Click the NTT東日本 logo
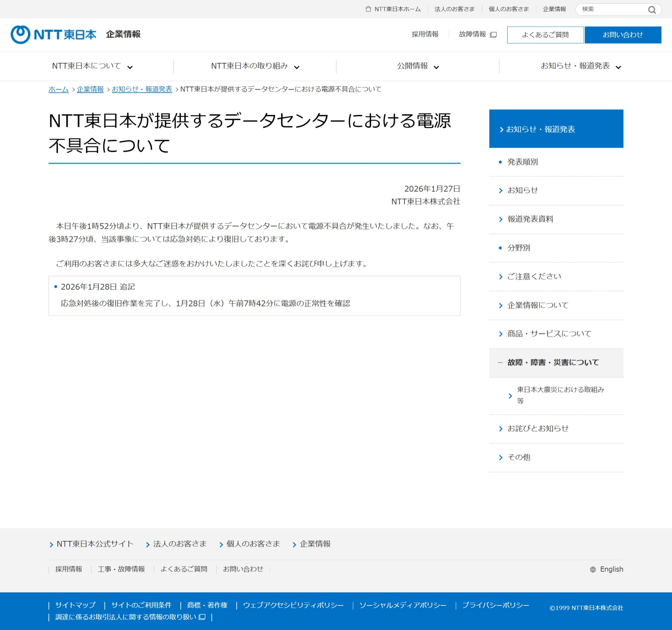This screenshot has height=630, width=672. (x=53, y=35)
